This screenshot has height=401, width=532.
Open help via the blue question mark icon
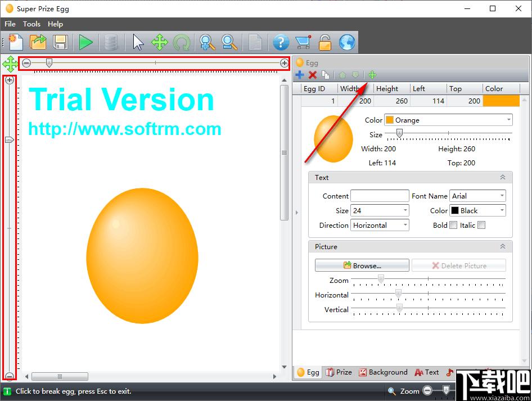tap(281, 42)
